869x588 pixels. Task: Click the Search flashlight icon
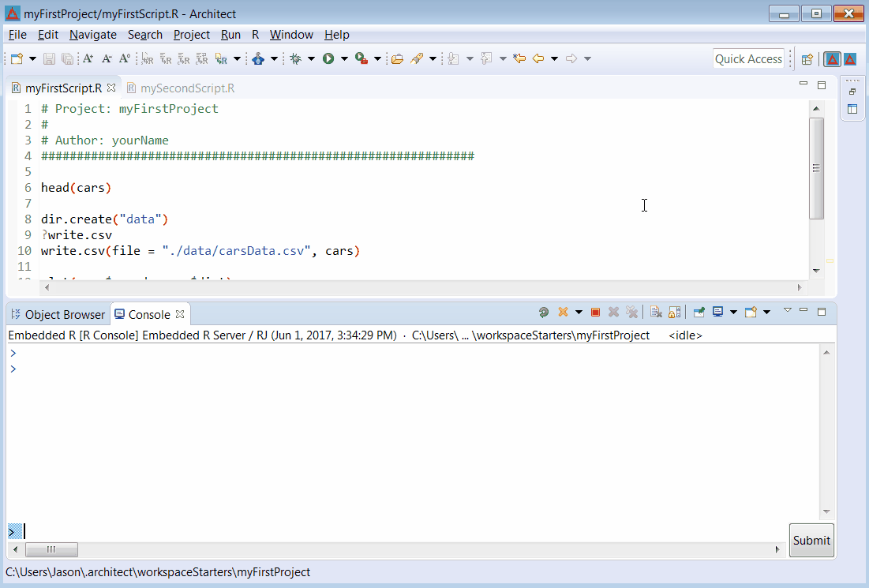(x=417, y=58)
